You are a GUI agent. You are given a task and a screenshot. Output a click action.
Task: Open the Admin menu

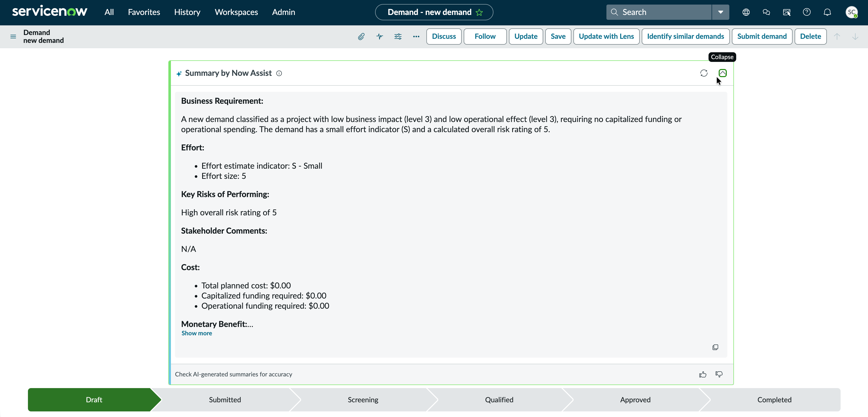pyautogui.click(x=283, y=12)
